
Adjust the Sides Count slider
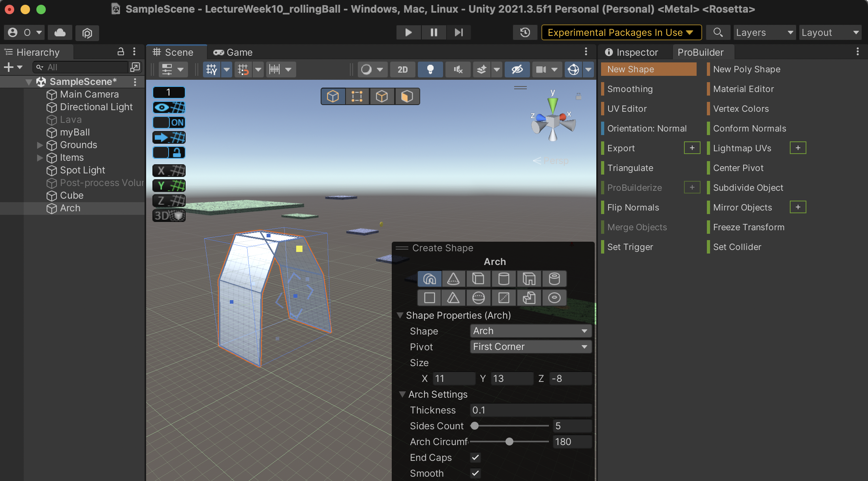click(509, 426)
